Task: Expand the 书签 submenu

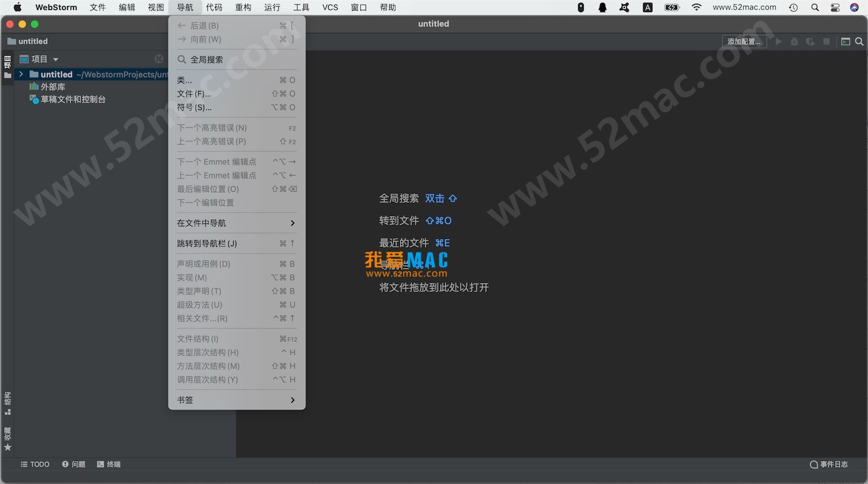Action: click(236, 400)
